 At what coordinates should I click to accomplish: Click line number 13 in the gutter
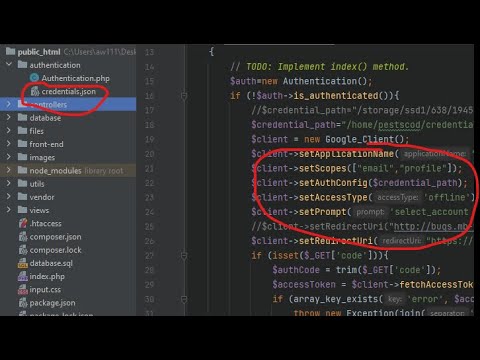[x=149, y=52]
